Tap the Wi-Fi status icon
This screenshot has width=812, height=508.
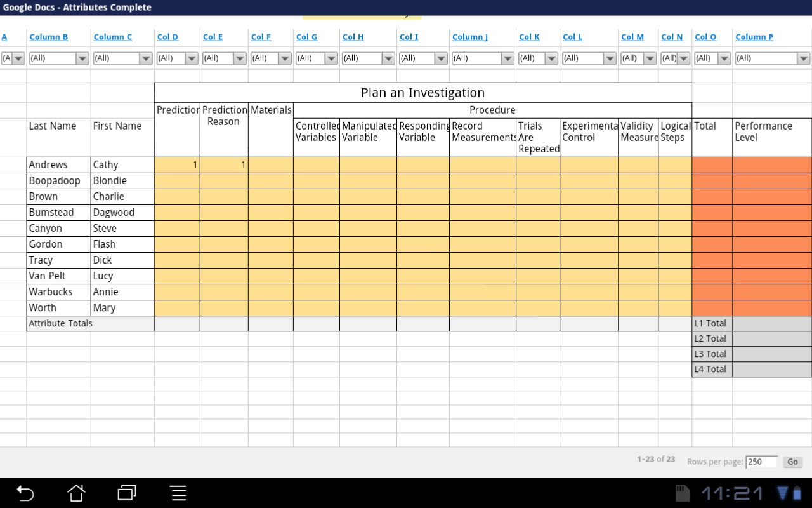click(782, 493)
